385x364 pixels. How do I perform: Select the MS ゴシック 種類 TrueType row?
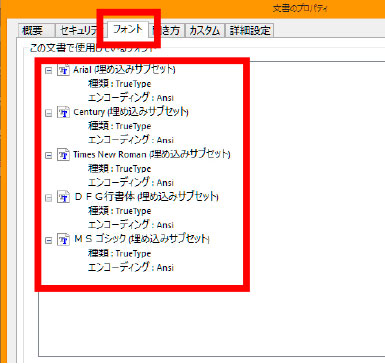click(x=119, y=253)
